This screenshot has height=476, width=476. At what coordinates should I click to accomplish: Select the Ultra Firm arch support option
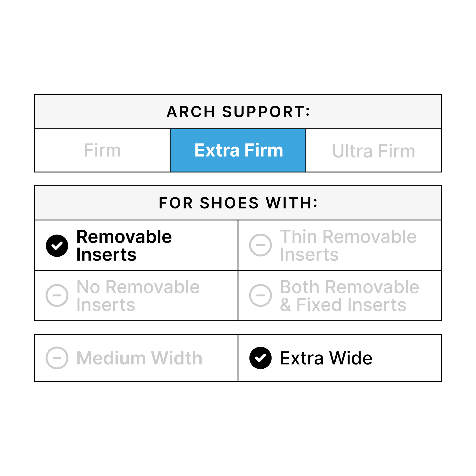[374, 151]
